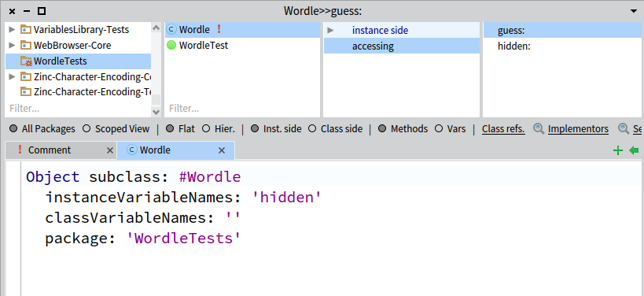Select the WordleTest class
Screen dimensions: 644x296
click(x=242, y=45)
